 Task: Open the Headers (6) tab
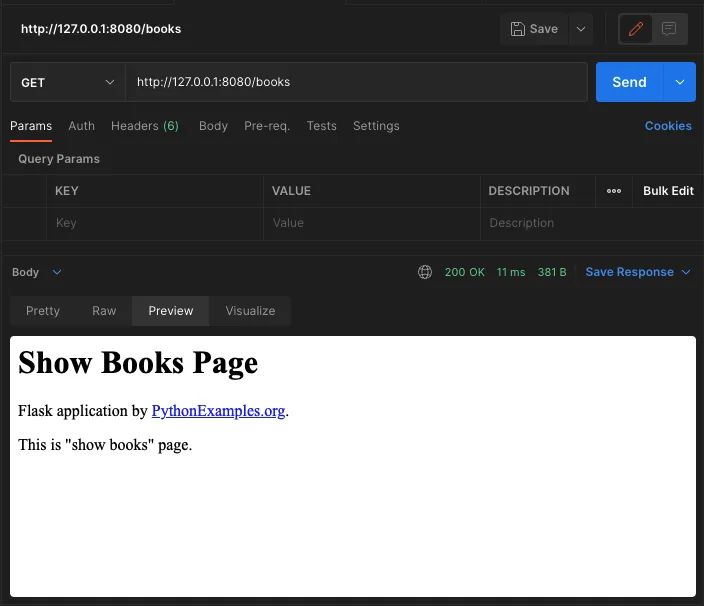tap(145, 126)
